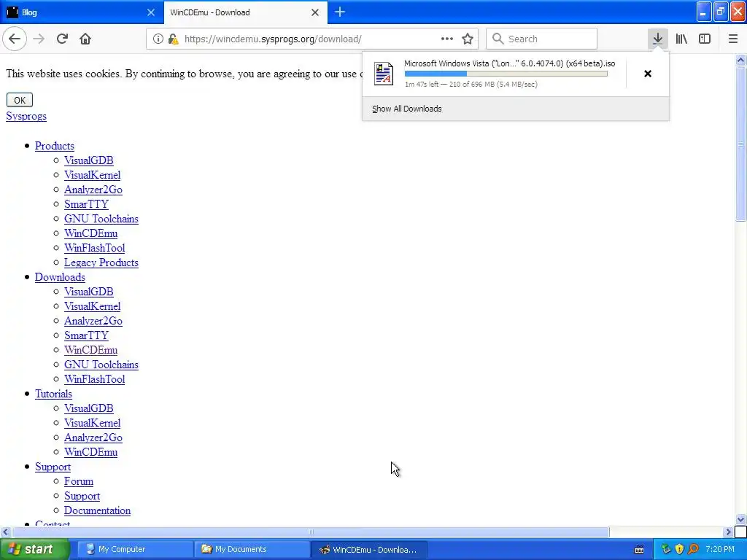The height and width of the screenshot is (560, 747).
Task: Click the horizontal scrollbar right arrow
Action: pos(728,532)
